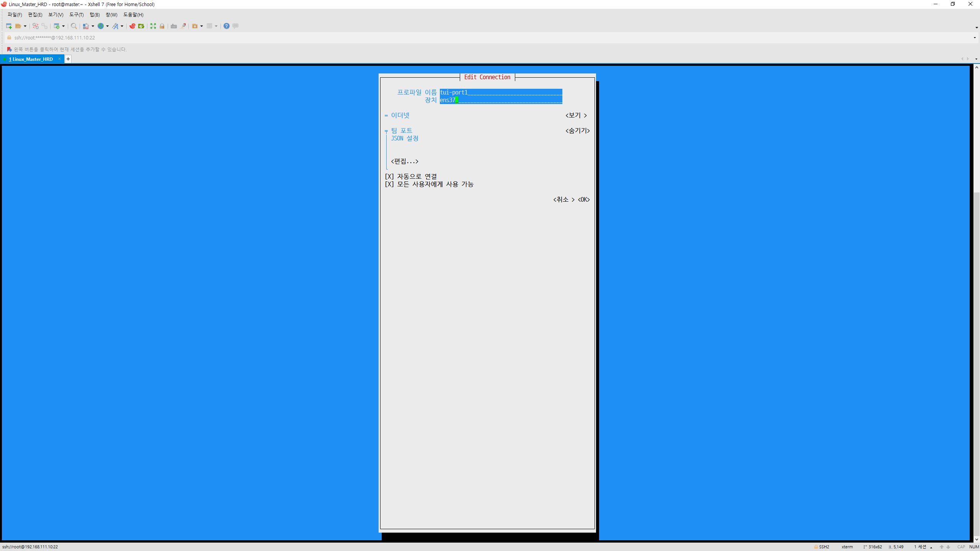Click the 프로파일 이름 input field

[x=501, y=92]
